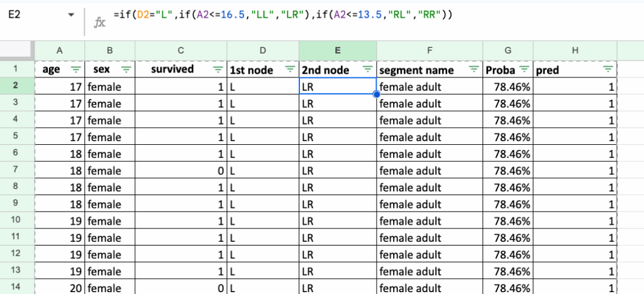Screen dimensions: 644x294
Task: Open filter icon in Proba column header
Action: pyautogui.click(x=523, y=70)
